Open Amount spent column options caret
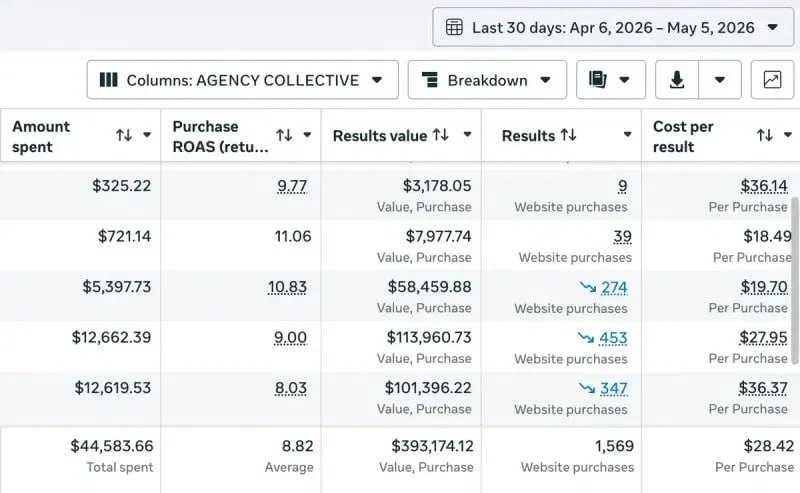 coord(147,135)
